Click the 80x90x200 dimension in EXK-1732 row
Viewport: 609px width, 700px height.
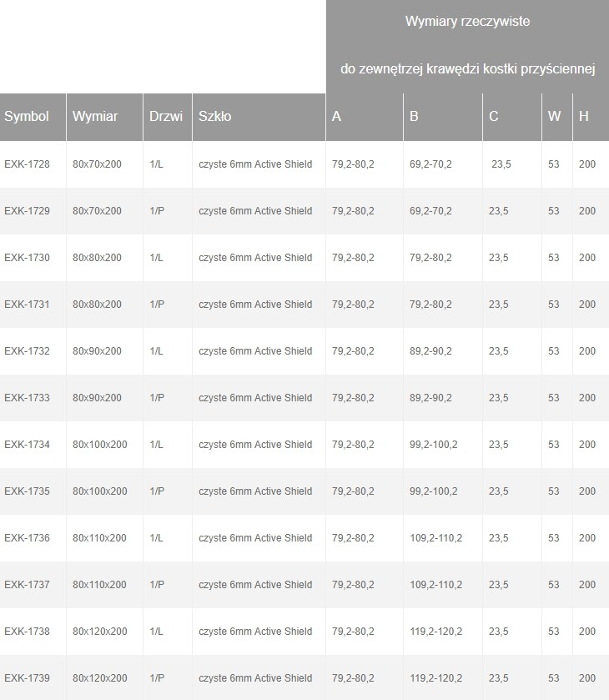pyautogui.click(x=97, y=351)
